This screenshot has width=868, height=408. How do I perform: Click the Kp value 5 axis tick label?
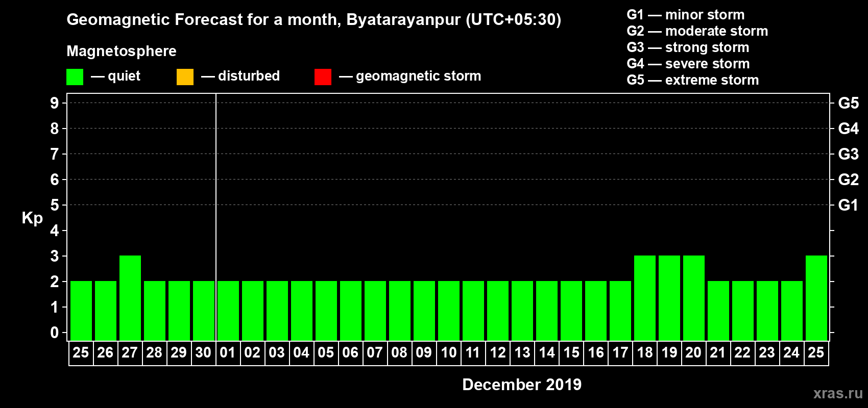55,205
